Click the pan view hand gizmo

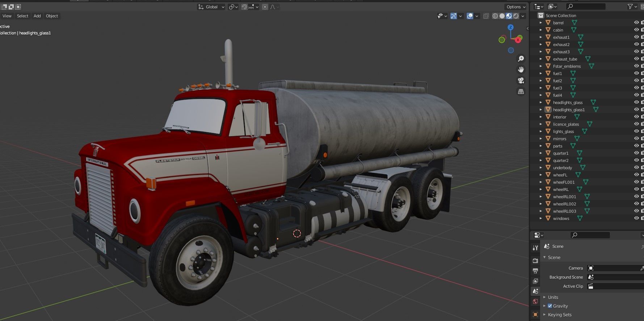point(521,70)
